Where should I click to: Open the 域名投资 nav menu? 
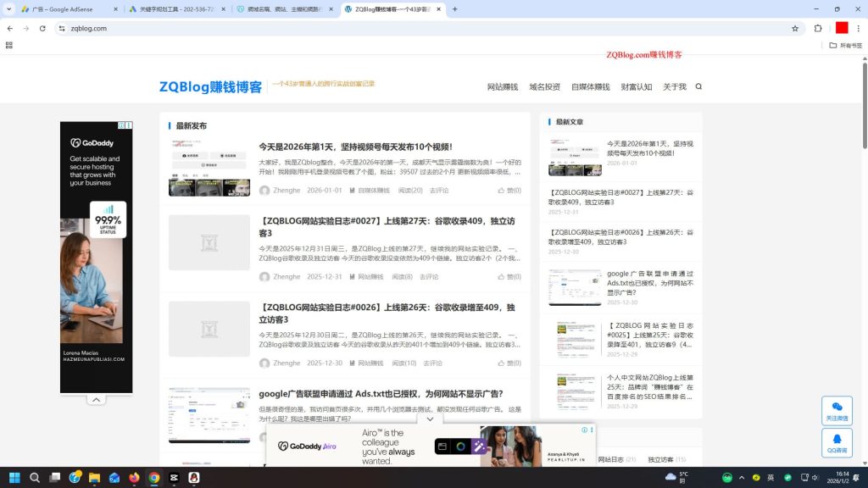click(545, 87)
